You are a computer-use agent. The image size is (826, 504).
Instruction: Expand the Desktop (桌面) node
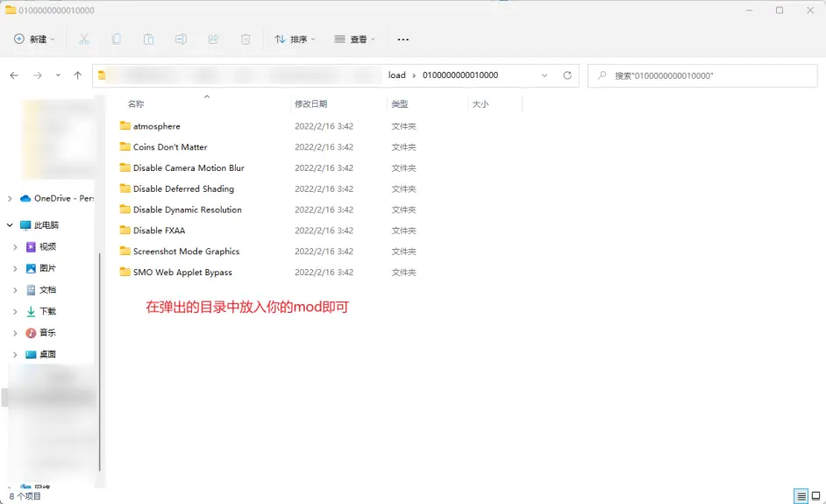15,354
